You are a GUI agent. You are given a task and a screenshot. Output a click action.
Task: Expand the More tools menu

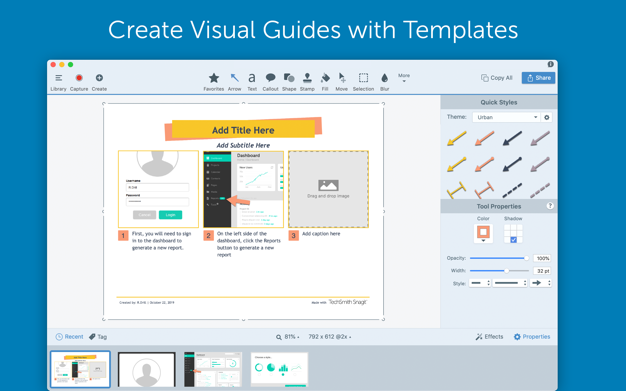404,77
